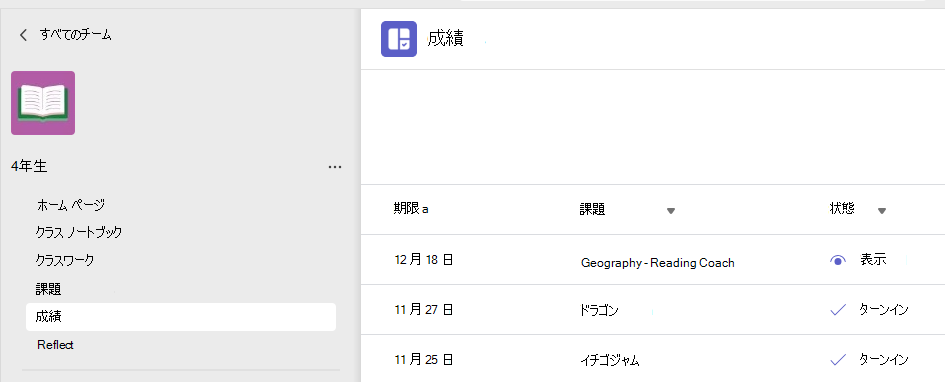Click the 表示 status text

pos(873,260)
